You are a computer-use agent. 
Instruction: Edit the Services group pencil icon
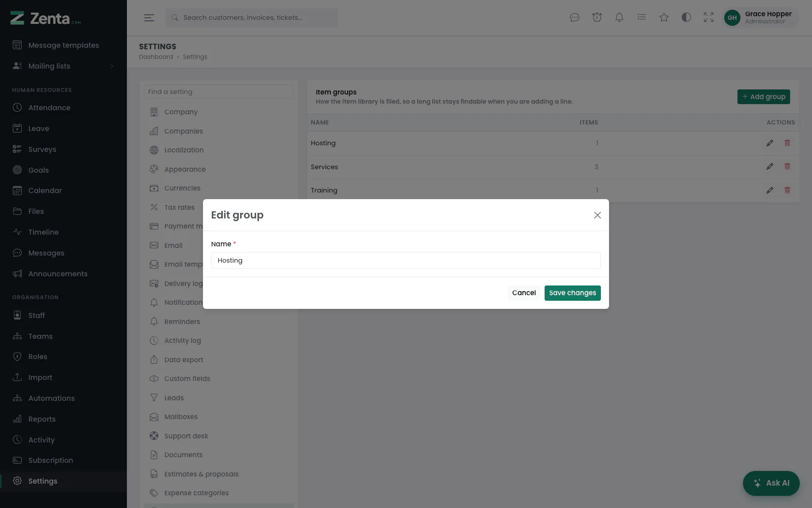(x=770, y=167)
